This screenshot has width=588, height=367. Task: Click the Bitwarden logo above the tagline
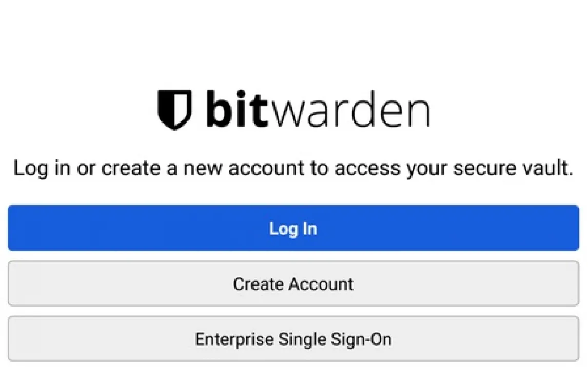[x=293, y=109]
